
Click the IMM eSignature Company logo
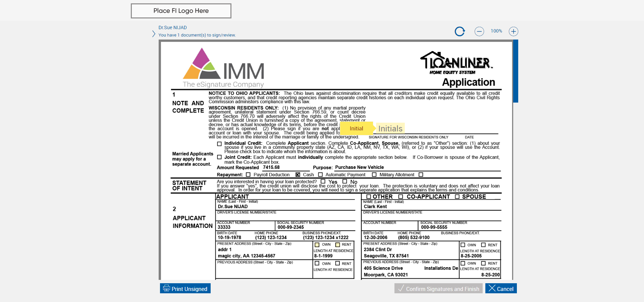coord(223,68)
